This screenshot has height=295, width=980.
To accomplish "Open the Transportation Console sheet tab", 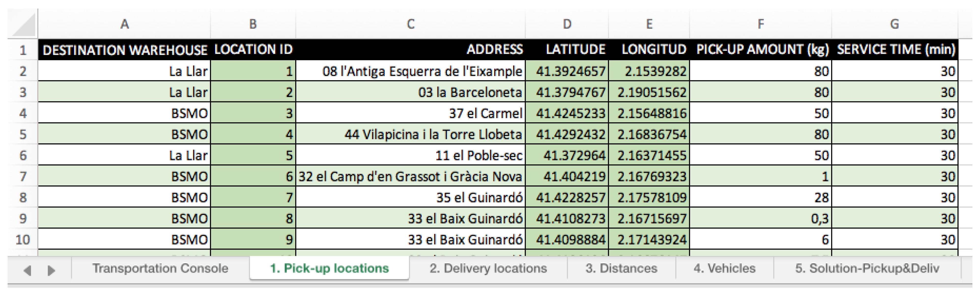I will pyautogui.click(x=160, y=269).
